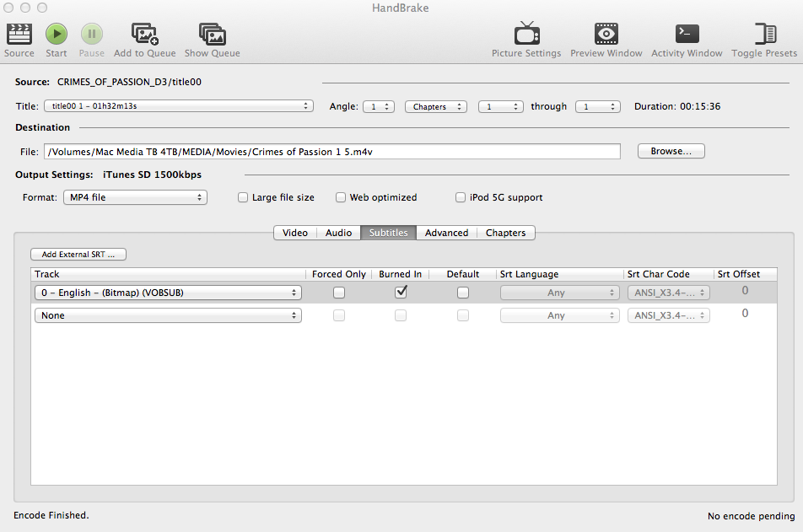Enable iPod 5G support checkbox
Screen dimensions: 803x532
(461, 197)
